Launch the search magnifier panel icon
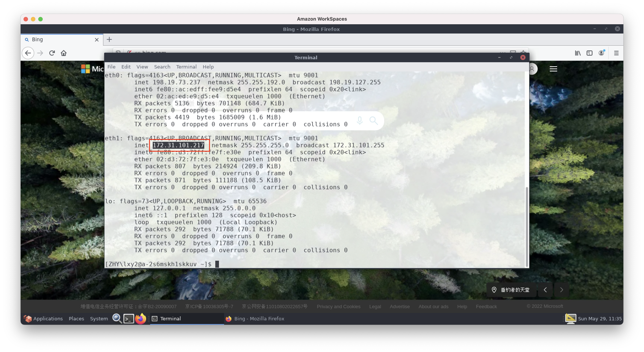Screen dimensions: 644x352 point(117,318)
